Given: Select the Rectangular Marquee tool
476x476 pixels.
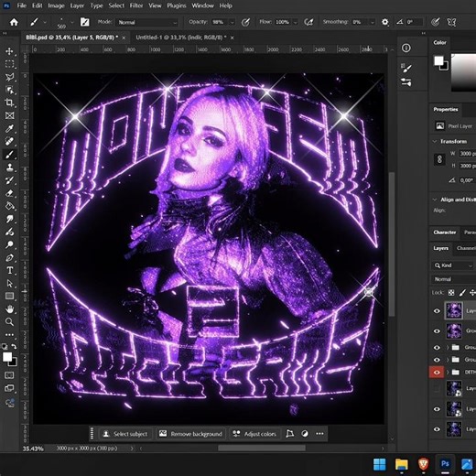Looking at the screenshot, I should coord(9,64).
